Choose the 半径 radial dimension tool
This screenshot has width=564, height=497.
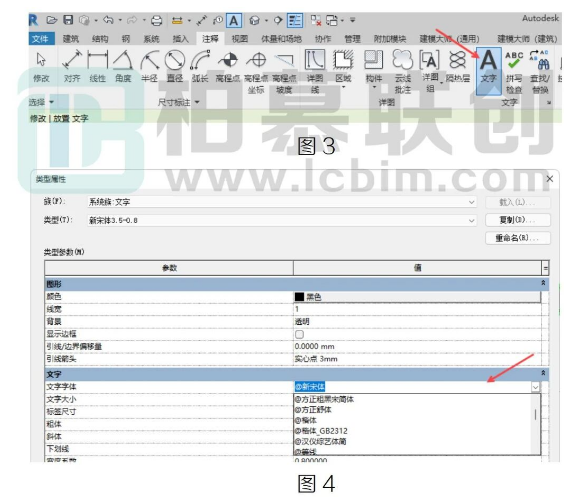click(149, 67)
